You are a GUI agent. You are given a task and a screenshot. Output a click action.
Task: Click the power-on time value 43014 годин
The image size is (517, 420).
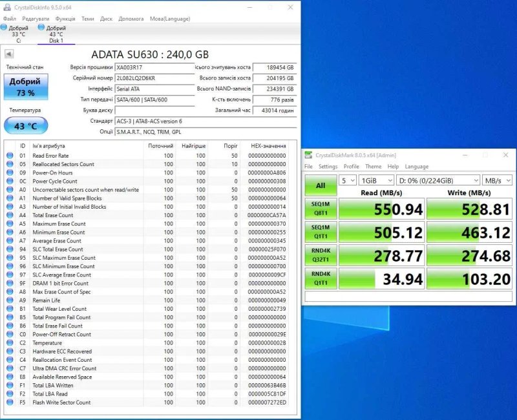coord(275,110)
